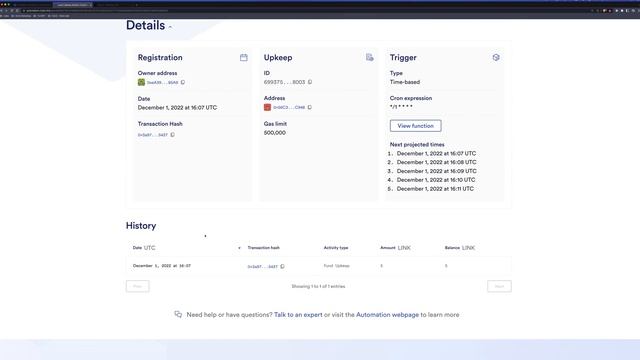640x360 pixels.
Task: Select the registration date December 1, 2022 16:07
Action: point(177,108)
